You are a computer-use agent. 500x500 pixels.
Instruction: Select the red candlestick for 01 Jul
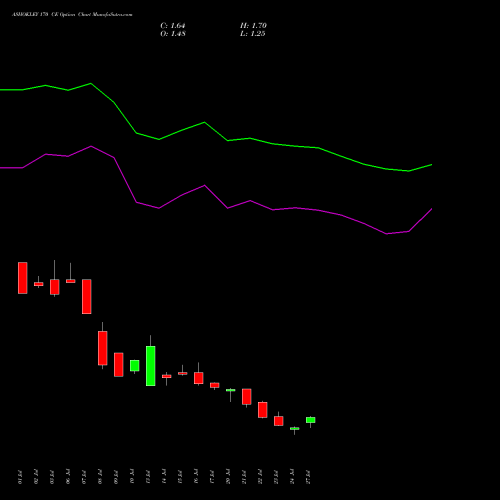coord(23,278)
